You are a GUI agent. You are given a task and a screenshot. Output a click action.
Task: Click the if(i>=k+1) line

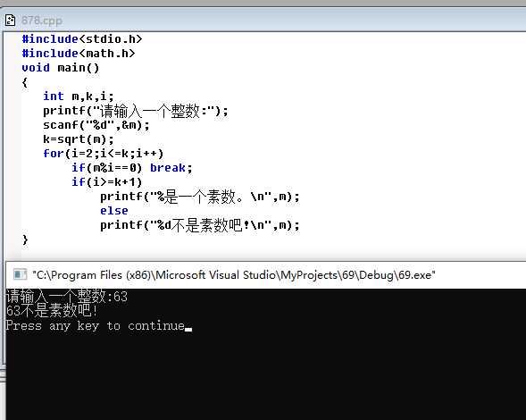click(x=107, y=182)
